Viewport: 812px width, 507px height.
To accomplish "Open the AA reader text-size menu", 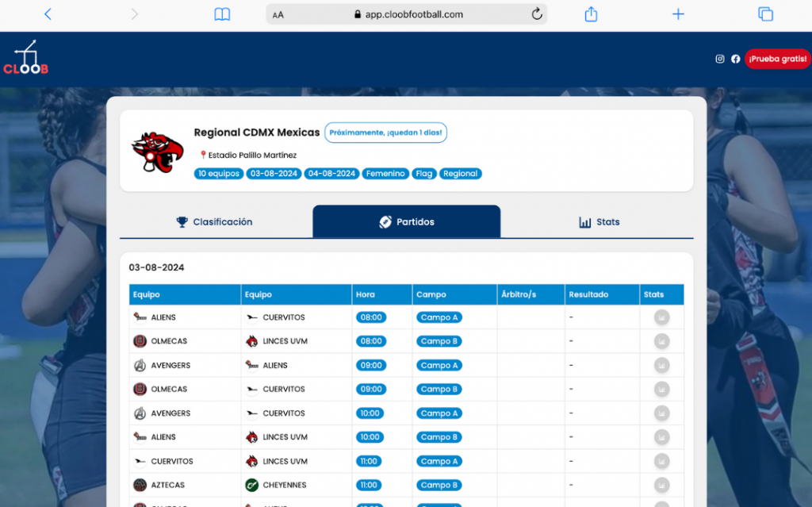I will point(278,14).
